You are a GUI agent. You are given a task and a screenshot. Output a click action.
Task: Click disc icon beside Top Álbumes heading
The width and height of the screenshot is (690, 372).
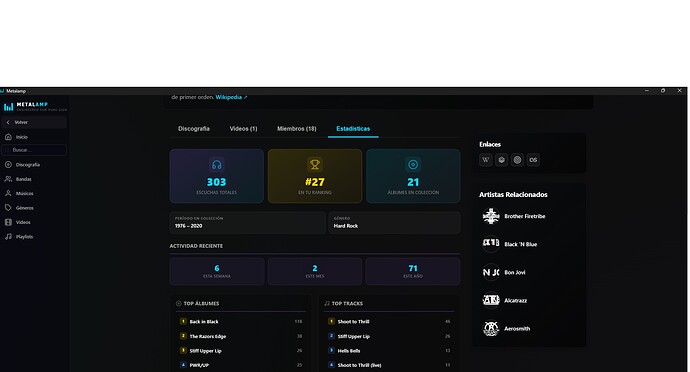[179, 303]
